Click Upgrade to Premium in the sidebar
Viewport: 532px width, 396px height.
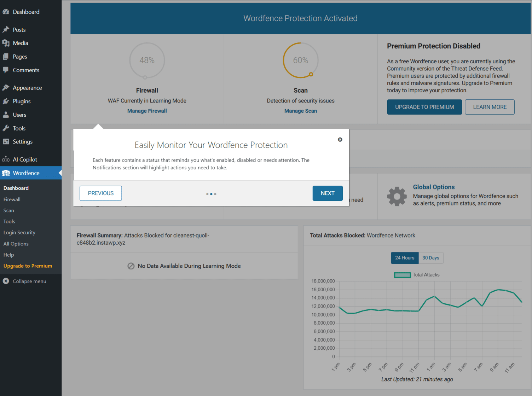[28, 266]
